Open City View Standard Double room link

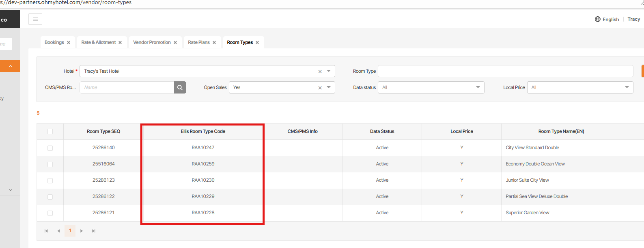532,148
